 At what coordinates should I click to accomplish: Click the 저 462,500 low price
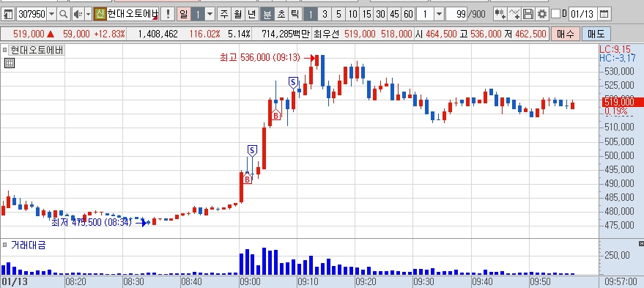525,34
